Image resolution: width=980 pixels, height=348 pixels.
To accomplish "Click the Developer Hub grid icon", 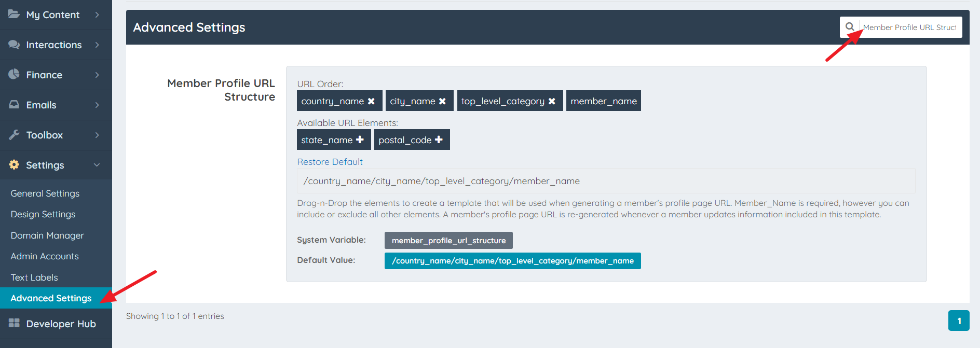I will pyautogui.click(x=14, y=323).
